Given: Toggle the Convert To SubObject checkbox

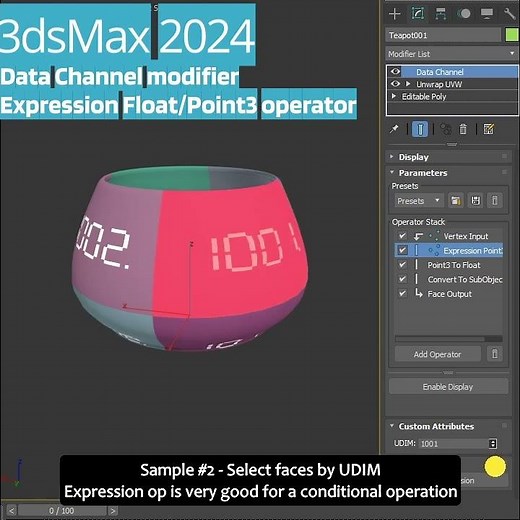Looking at the screenshot, I should [402, 279].
